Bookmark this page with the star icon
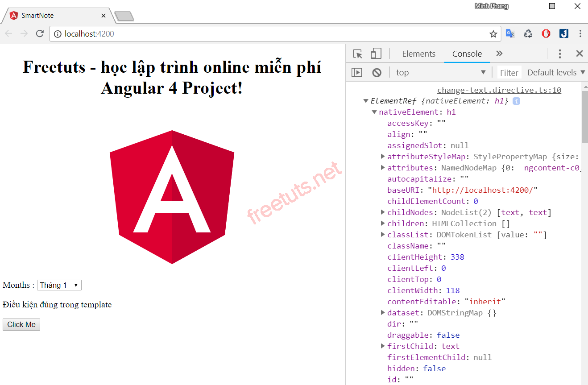Image resolution: width=588 pixels, height=385 pixels. tap(493, 34)
